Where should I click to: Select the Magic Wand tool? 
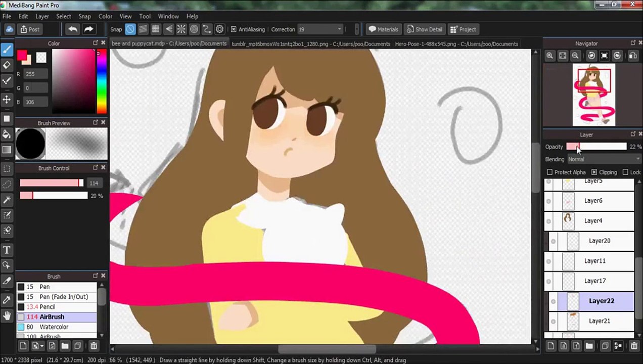[x=7, y=200]
